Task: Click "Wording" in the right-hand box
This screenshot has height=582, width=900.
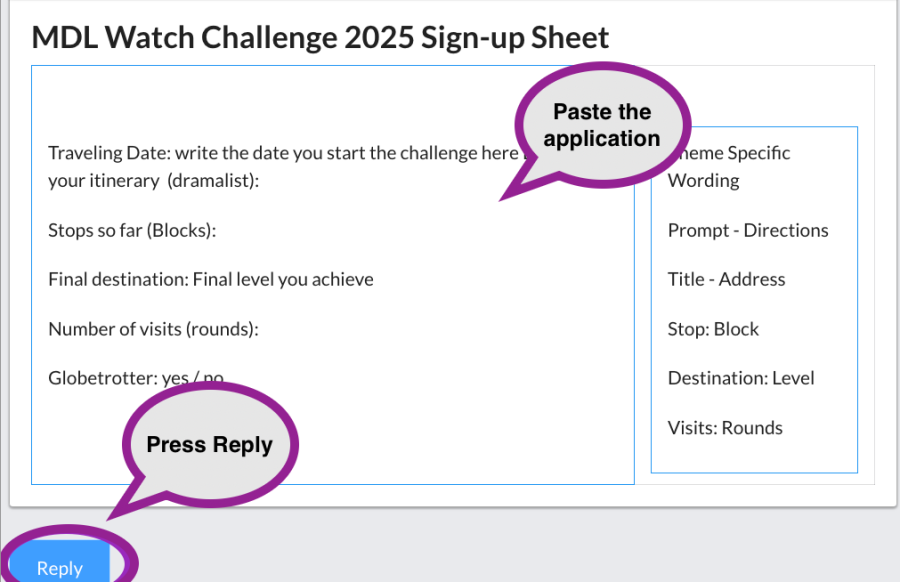Action: coord(703,181)
